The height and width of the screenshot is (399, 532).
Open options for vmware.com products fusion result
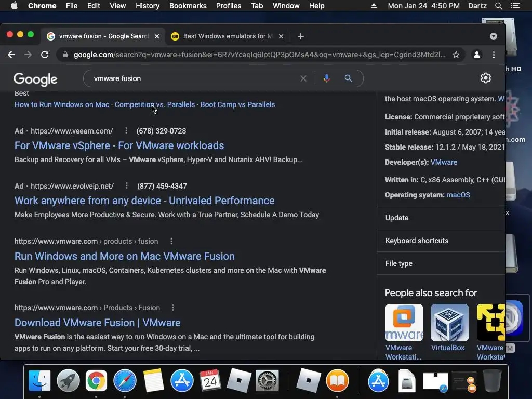pos(171,241)
